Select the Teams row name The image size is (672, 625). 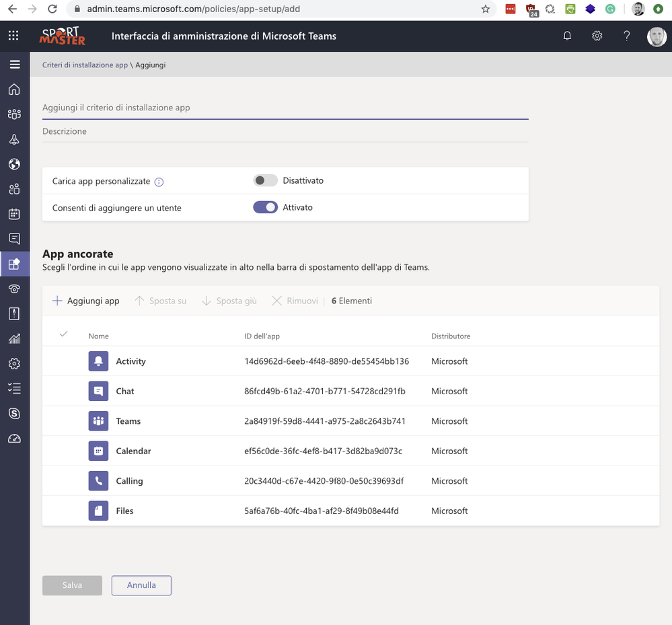coord(128,421)
